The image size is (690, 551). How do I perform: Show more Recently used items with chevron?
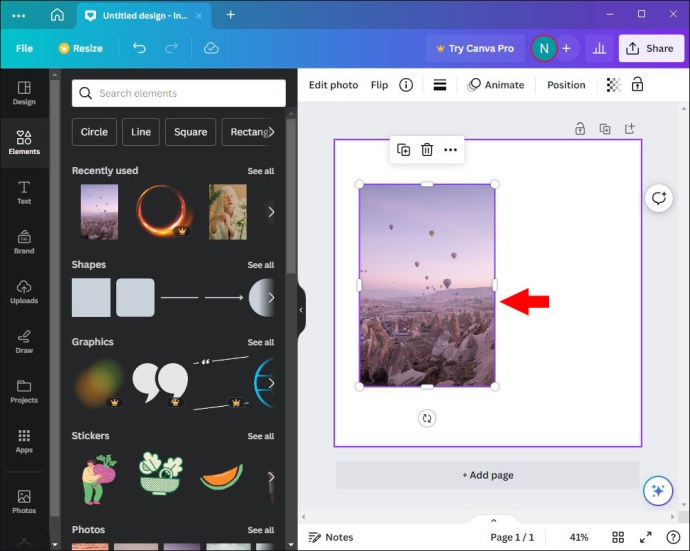[271, 212]
